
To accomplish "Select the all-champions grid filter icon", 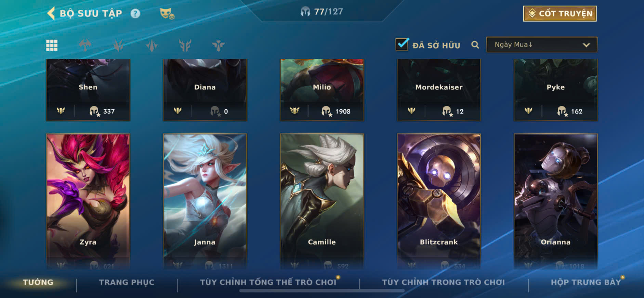I will click(x=52, y=45).
